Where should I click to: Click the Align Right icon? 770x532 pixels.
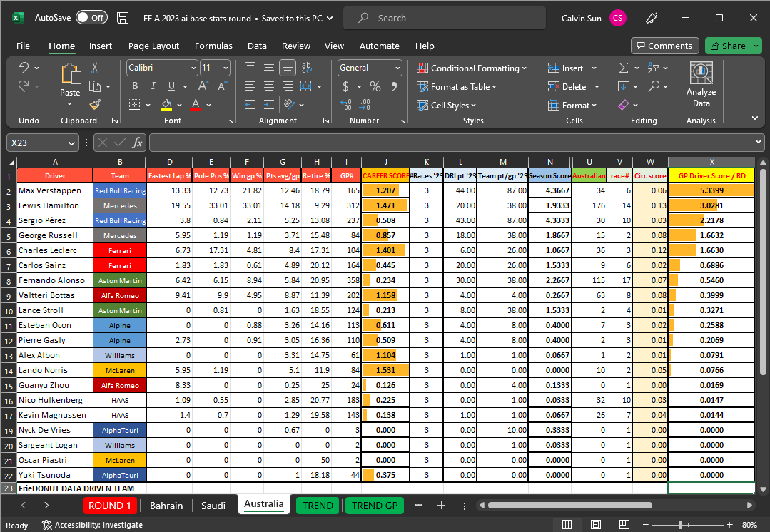(x=288, y=86)
